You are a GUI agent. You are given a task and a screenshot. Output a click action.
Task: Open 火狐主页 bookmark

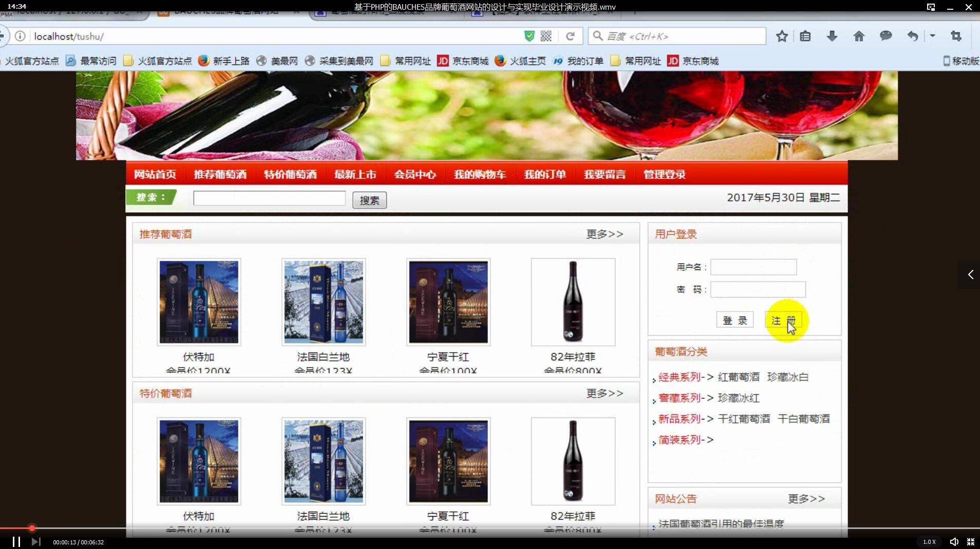[520, 61]
